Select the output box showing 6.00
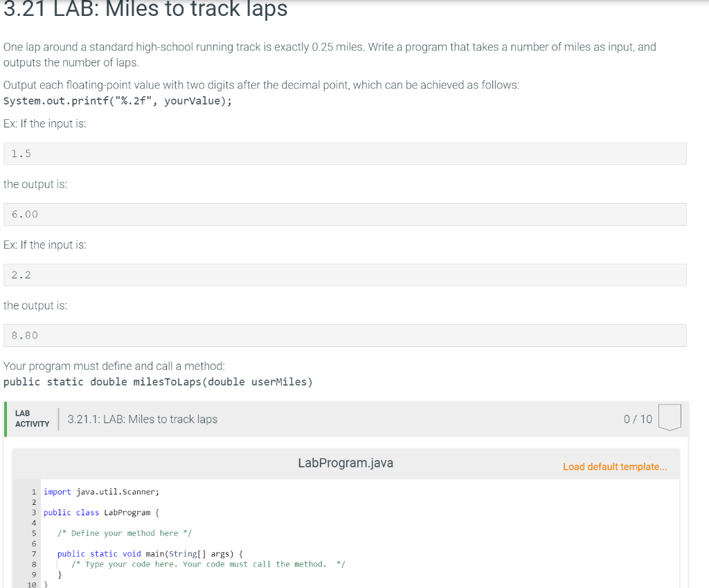The height and width of the screenshot is (588, 709). click(345, 214)
